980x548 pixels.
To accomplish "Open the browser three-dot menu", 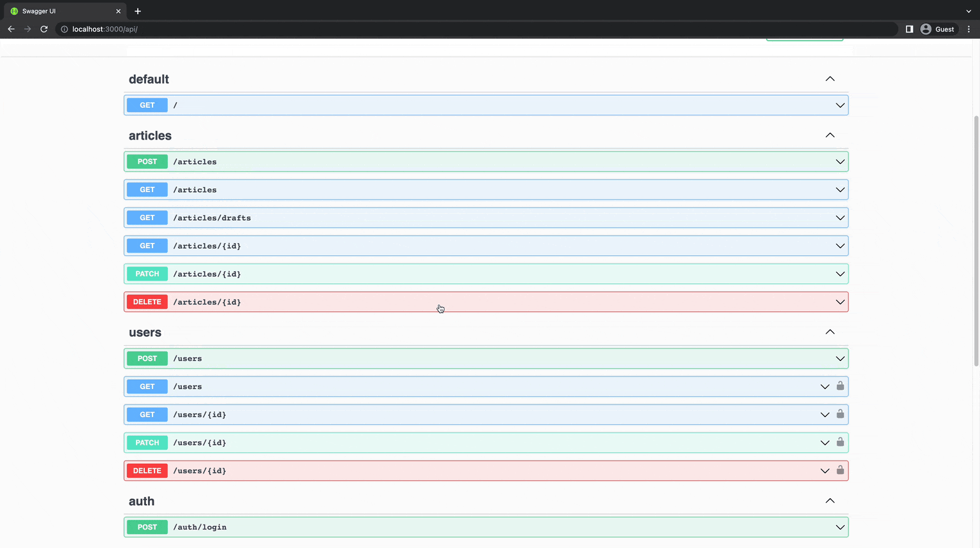I will [x=969, y=29].
